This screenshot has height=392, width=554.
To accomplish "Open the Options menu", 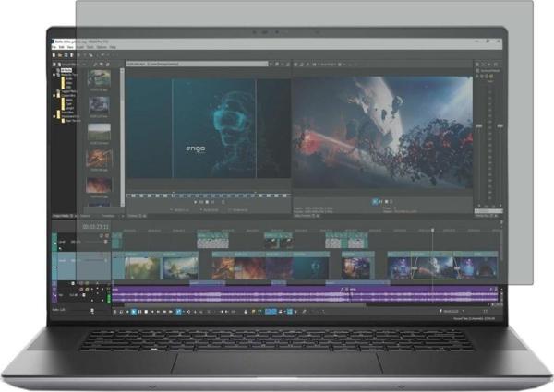I will [102, 47].
